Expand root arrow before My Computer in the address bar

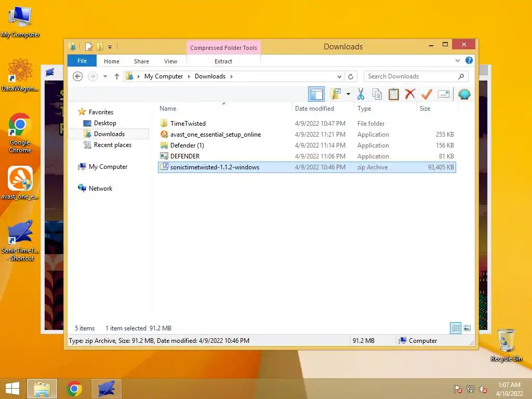(x=138, y=76)
